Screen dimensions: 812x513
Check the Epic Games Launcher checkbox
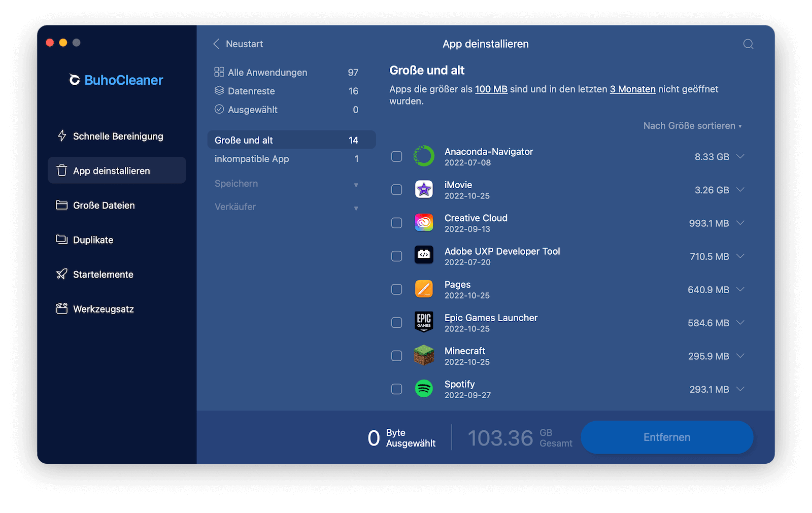click(x=397, y=323)
